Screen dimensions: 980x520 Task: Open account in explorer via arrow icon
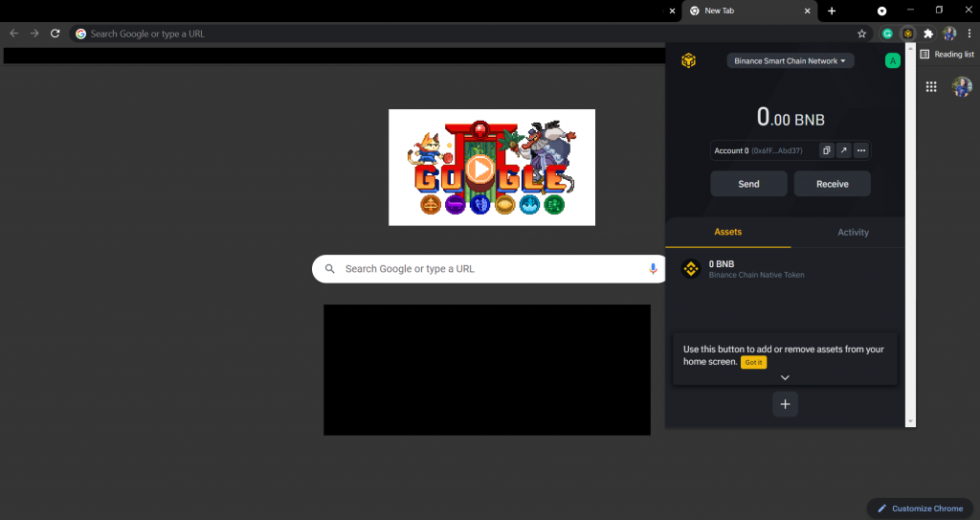coord(844,150)
